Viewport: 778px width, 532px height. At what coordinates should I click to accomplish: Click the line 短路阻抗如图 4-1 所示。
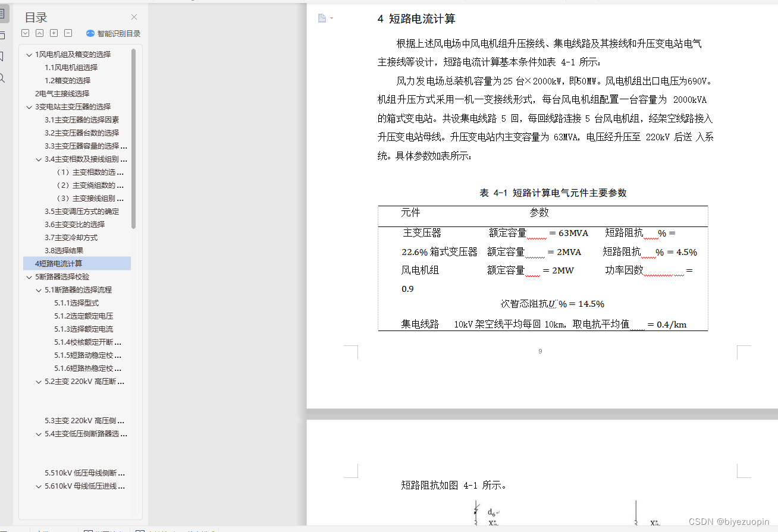454,485
